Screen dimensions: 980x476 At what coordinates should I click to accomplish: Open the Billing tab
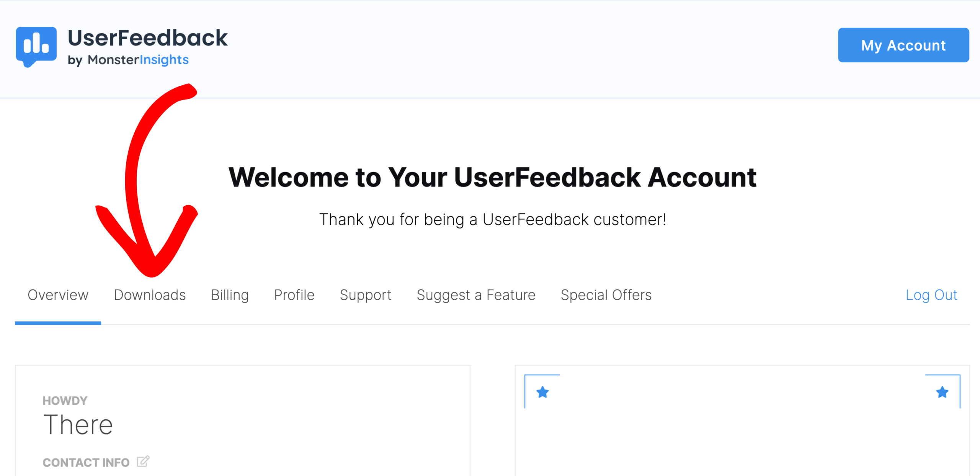[x=230, y=295]
